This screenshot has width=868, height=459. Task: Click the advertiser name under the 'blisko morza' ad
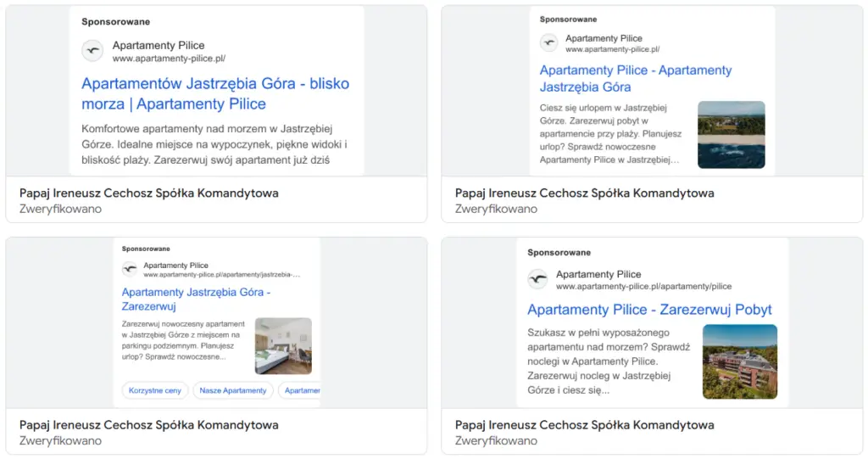148,193
